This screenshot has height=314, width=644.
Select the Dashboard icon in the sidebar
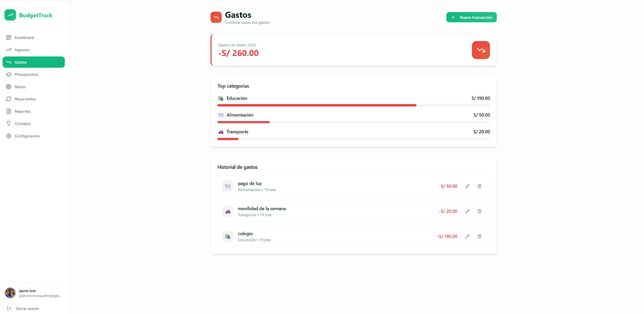[x=9, y=38]
